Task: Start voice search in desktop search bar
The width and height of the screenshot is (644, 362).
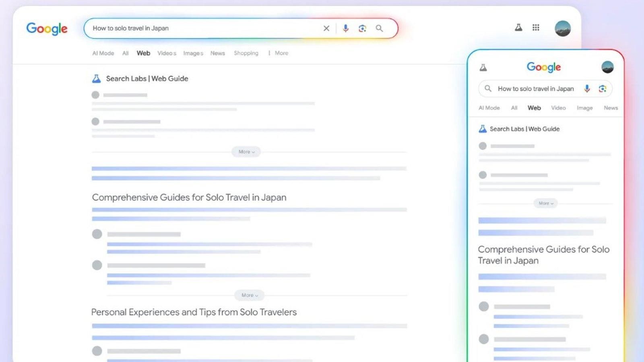Action: click(x=345, y=28)
